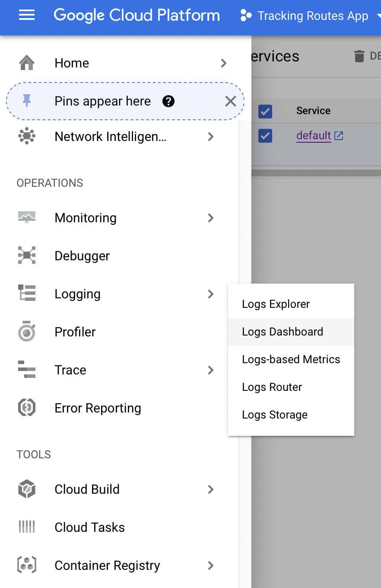Open the hamburger navigation menu
The height and width of the screenshot is (588, 381).
27,16
